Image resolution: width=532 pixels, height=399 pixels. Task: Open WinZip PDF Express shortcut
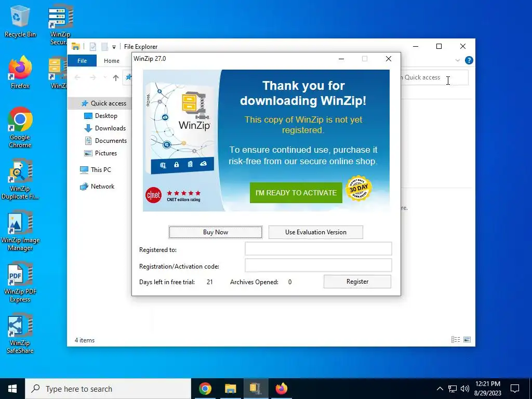tap(20, 282)
